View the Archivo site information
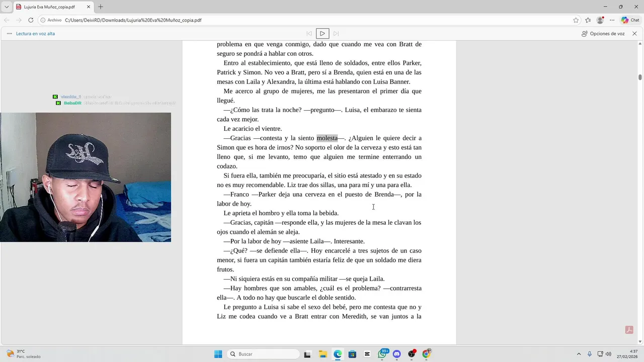644x362 pixels. click(51, 20)
